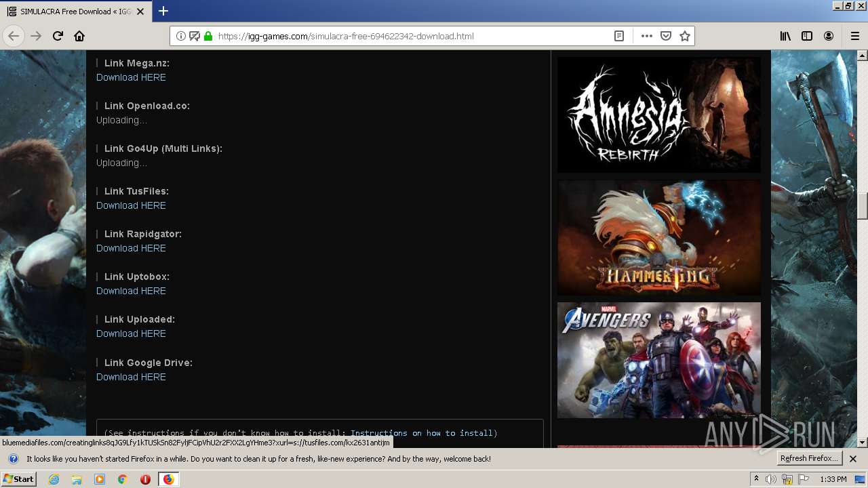Show sidebars icon in Firefox toolbar
Screen dimensions: 868x488
coord(807,36)
